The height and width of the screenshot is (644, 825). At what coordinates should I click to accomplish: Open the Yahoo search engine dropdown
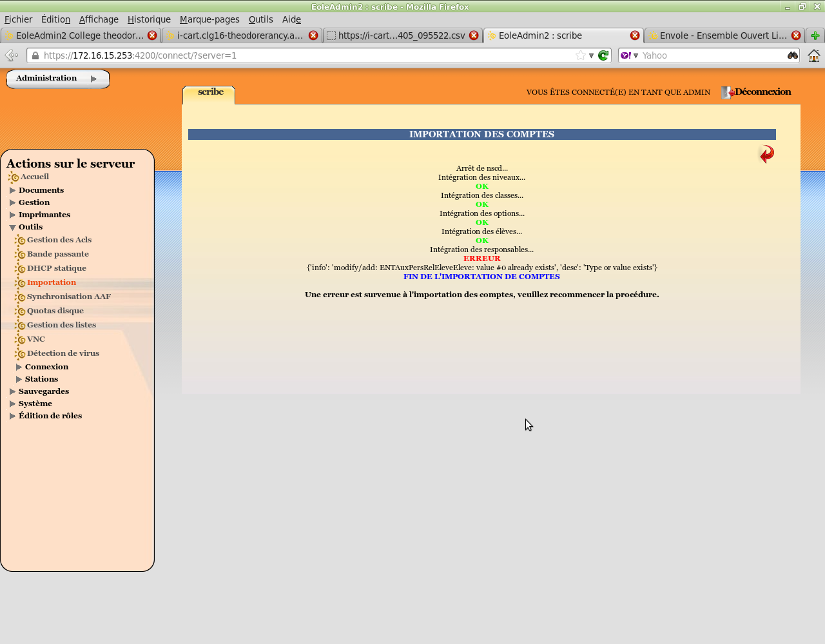pyautogui.click(x=629, y=55)
